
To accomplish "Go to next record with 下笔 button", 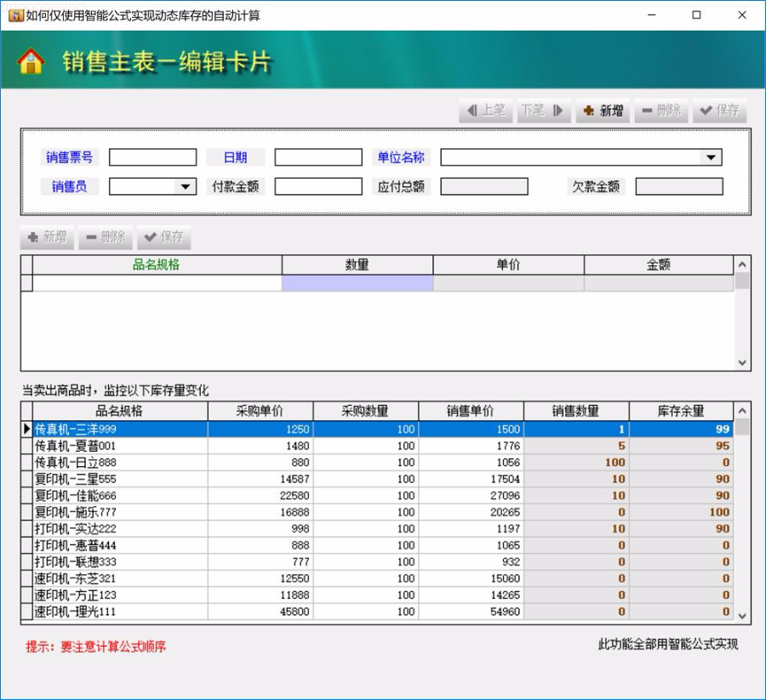I will [x=544, y=111].
